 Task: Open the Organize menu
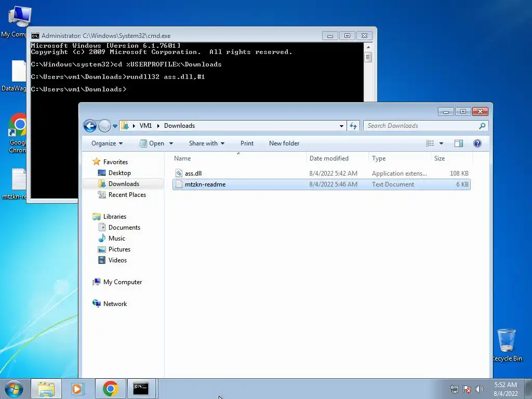click(107, 143)
